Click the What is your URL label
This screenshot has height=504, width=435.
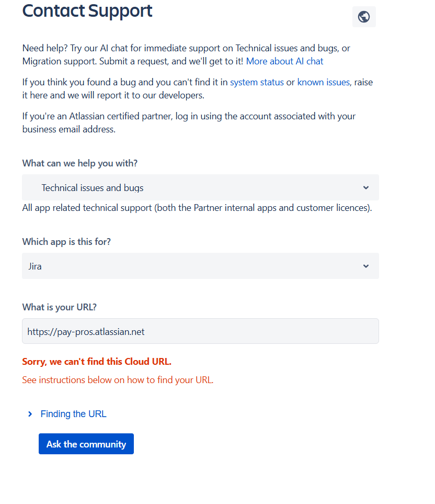60,307
